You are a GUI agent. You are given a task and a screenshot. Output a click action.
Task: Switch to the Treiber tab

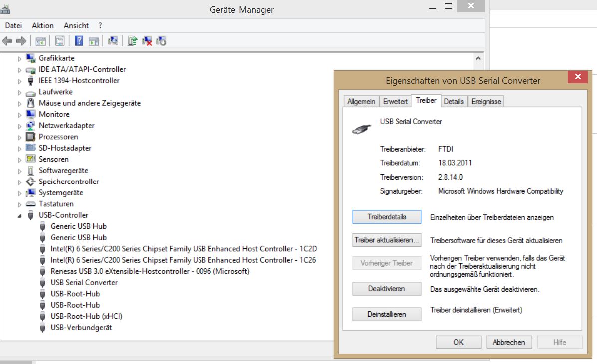coord(426,101)
